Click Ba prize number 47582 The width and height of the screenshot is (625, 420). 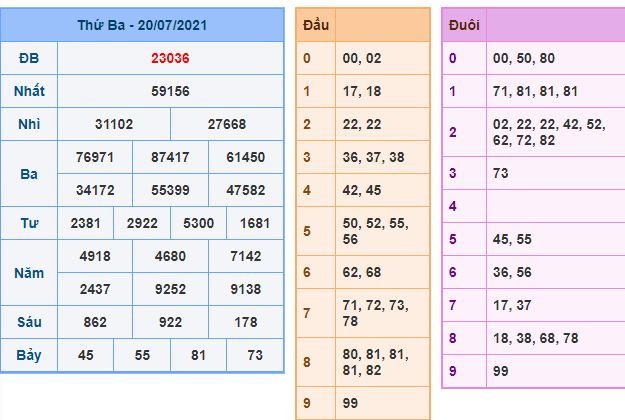[246, 190]
